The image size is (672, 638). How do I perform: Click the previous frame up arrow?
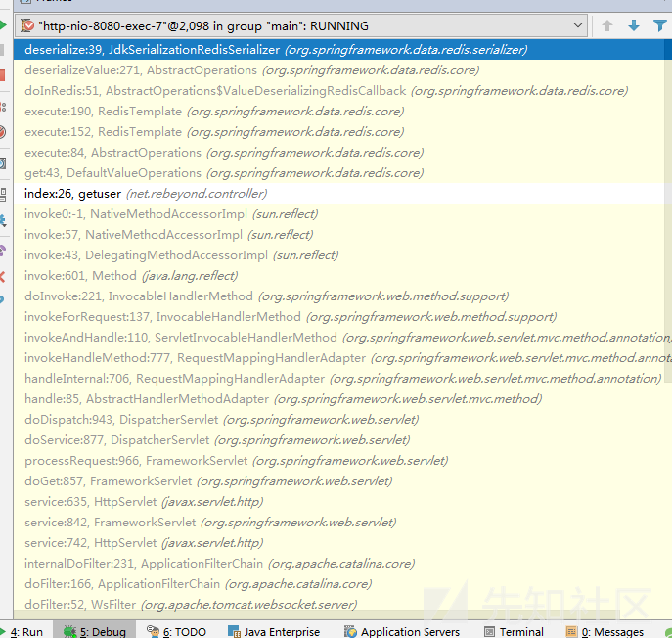[x=606, y=25]
